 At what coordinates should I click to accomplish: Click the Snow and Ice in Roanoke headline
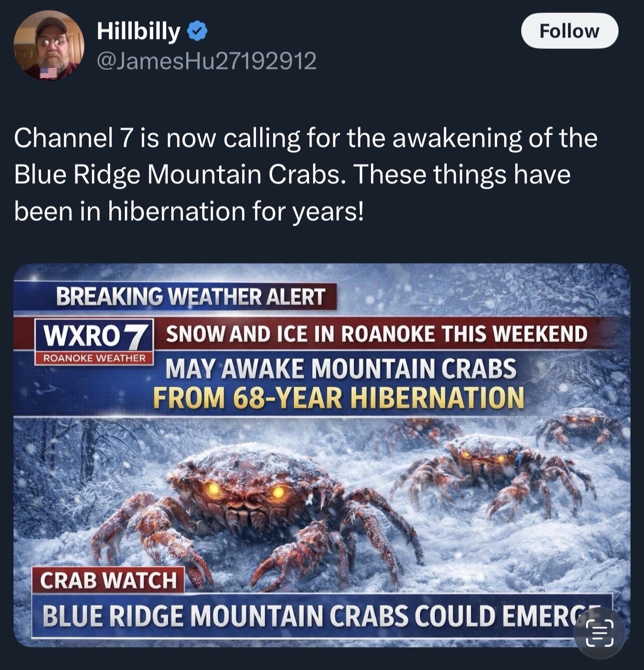tap(376, 334)
